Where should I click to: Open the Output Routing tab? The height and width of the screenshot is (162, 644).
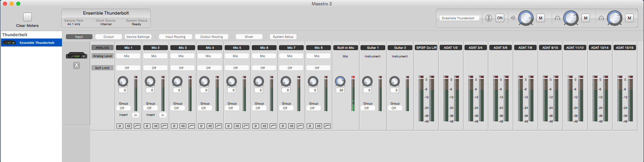point(212,37)
